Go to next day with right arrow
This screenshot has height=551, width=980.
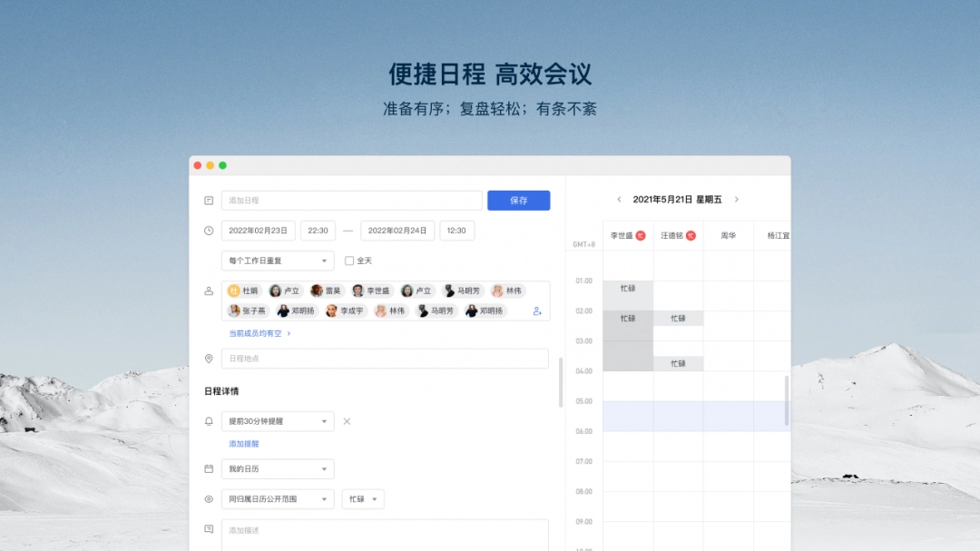(736, 200)
